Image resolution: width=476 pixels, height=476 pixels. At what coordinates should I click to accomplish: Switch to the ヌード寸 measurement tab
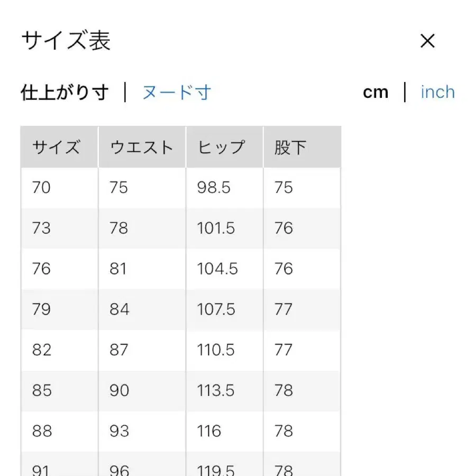tap(175, 92)
